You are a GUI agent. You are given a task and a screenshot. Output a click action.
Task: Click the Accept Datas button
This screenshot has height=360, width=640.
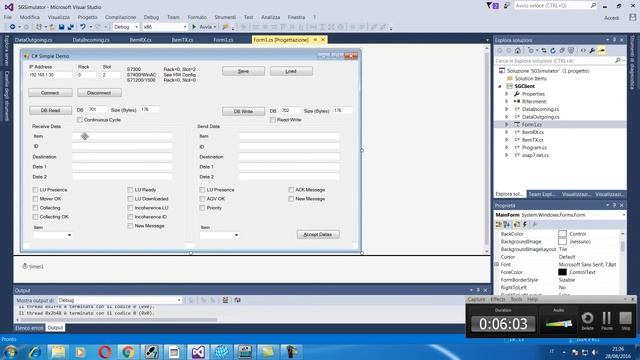(x=318, y=235)
